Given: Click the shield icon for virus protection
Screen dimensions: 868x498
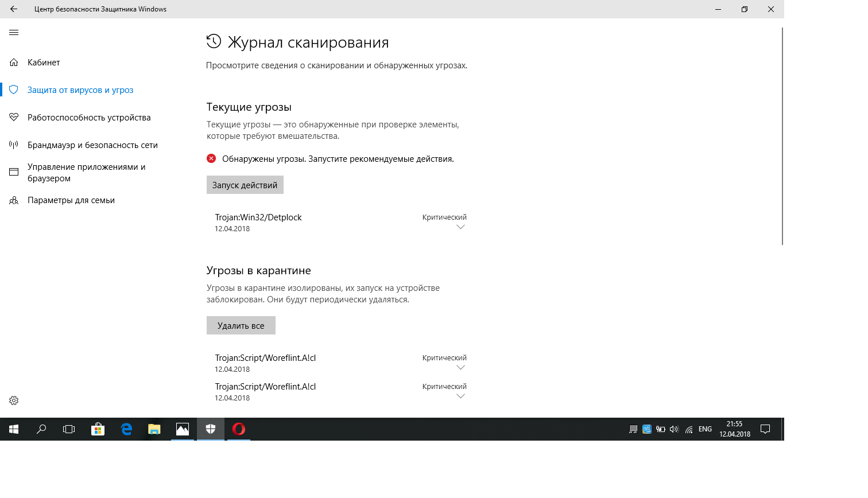Looking at the screenshot, I should [x=14, y=90].
